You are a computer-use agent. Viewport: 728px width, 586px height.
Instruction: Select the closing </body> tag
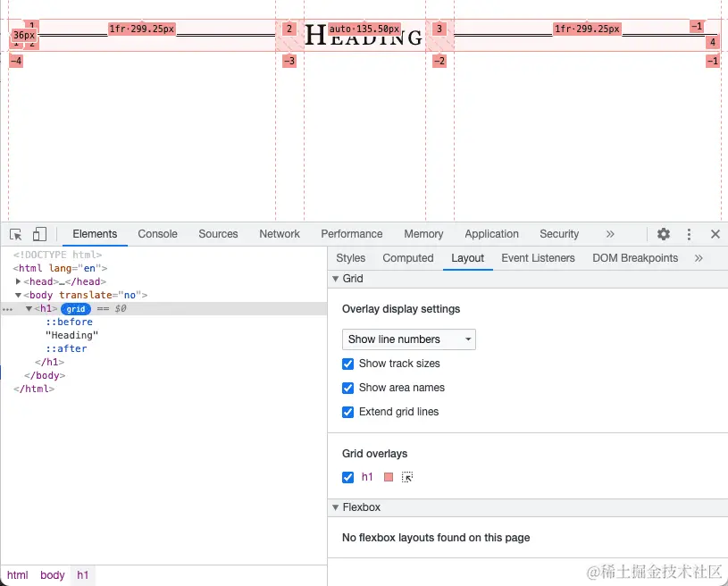click(x=45, y=376)
